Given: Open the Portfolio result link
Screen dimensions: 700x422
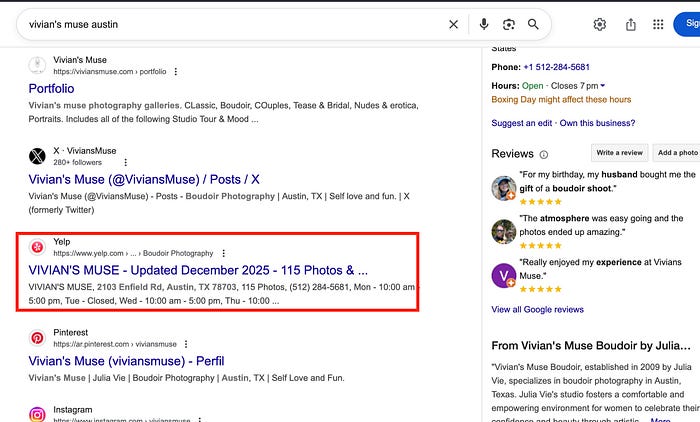Looking at the screenshot, I should (x=51, y=88).
